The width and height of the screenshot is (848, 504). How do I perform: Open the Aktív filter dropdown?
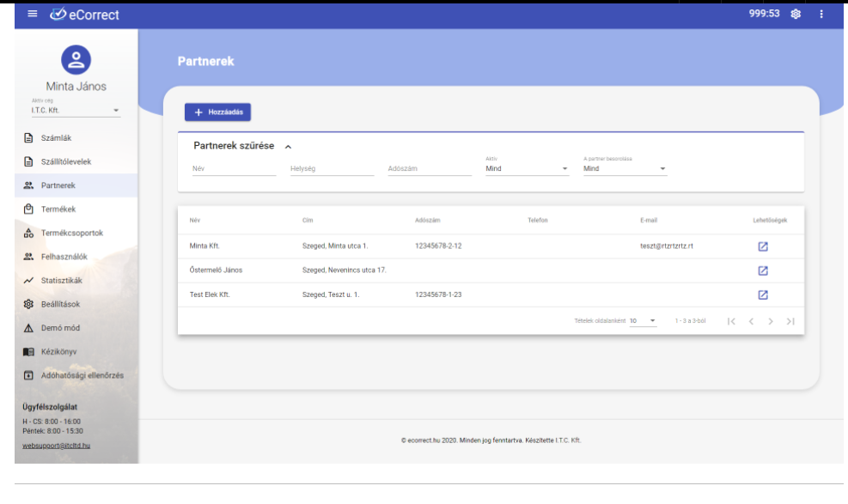[527, 168]
